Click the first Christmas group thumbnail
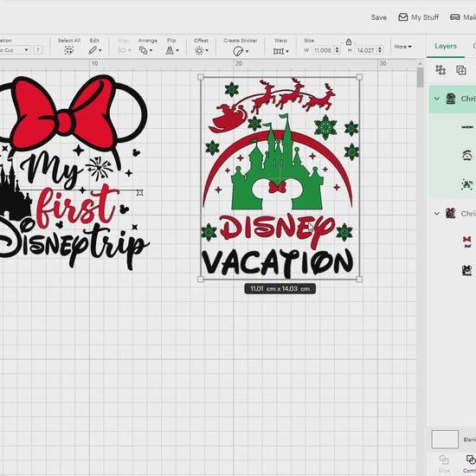This screenshot has height=476, width=476. click(451, 99)
